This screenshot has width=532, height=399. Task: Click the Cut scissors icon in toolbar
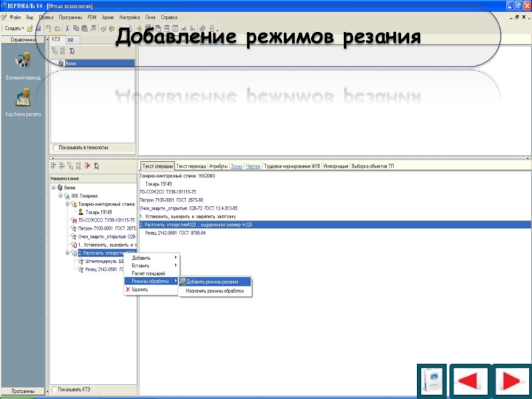tap(67, 29)
